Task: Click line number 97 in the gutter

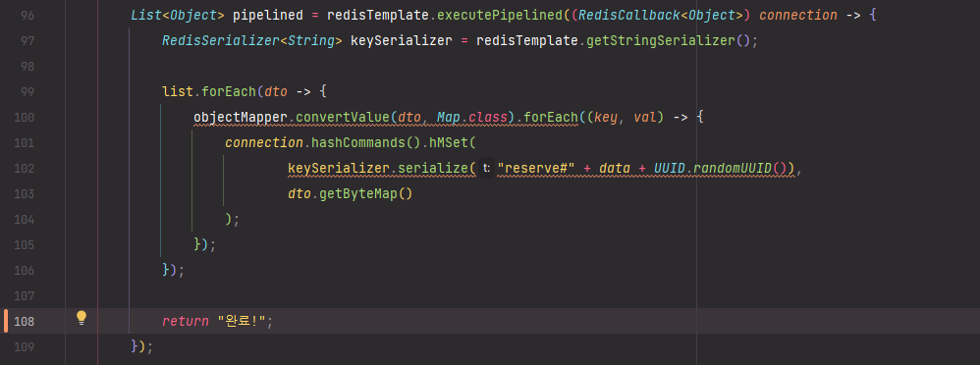Action: click(27, 40)
